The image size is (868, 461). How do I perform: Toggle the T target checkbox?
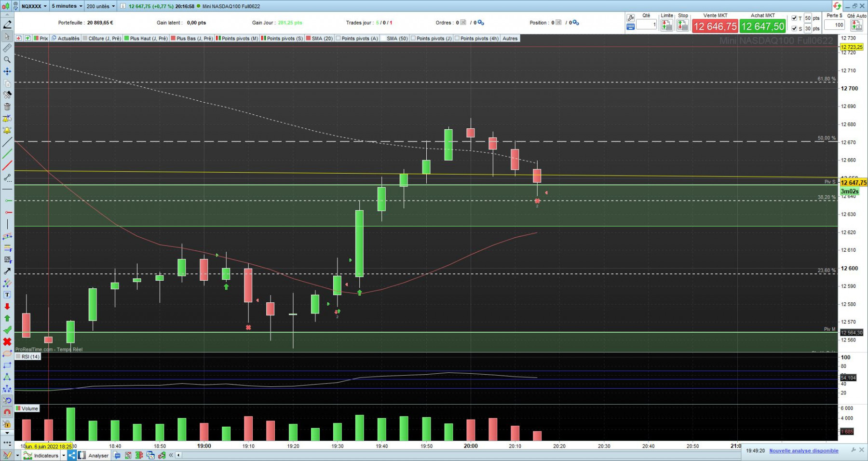coord(794,18)
